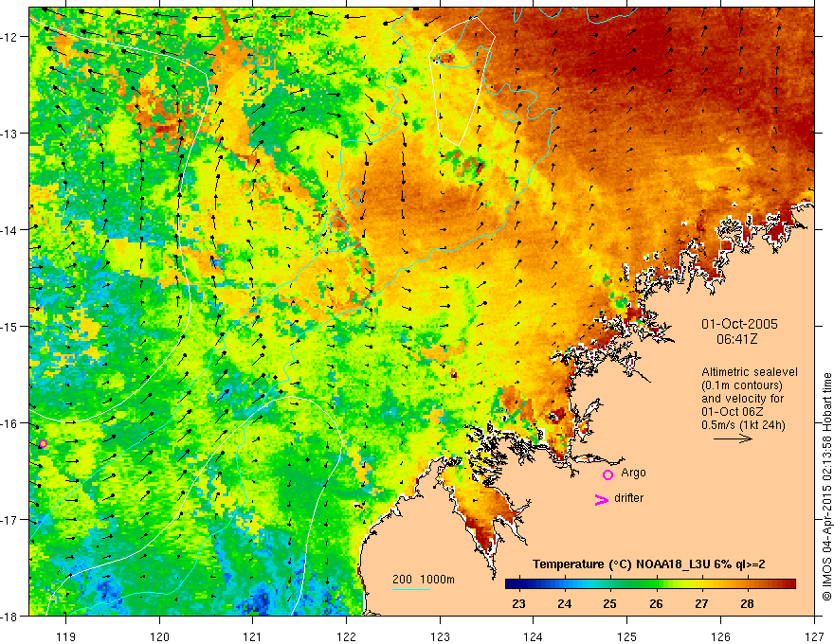Click the '-17' latitude axis label
The width and height of the screenshot is (834, 644).
click(x=9, y=520)
